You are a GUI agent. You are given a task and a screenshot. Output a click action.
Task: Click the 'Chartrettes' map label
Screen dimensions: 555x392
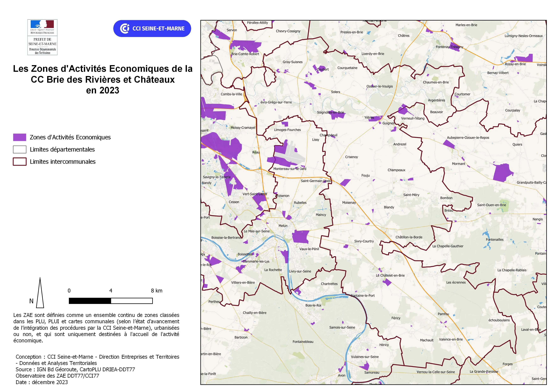(329, 284)
